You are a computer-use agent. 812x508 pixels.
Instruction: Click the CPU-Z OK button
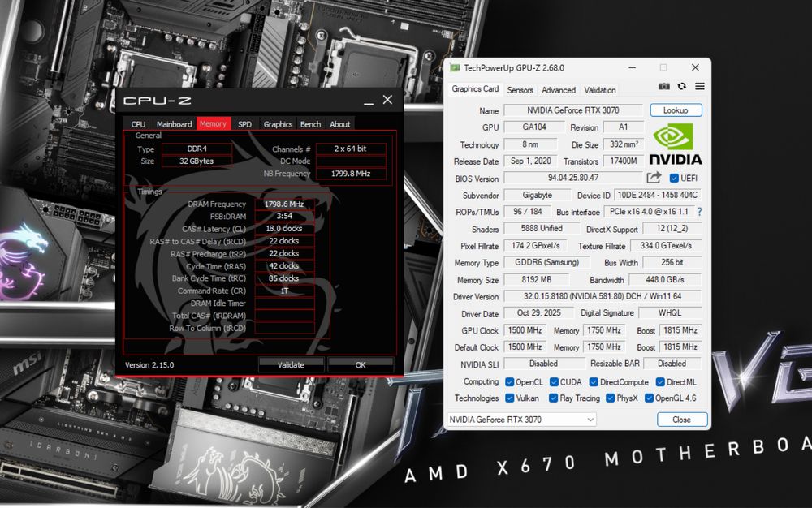click(361, 364)
